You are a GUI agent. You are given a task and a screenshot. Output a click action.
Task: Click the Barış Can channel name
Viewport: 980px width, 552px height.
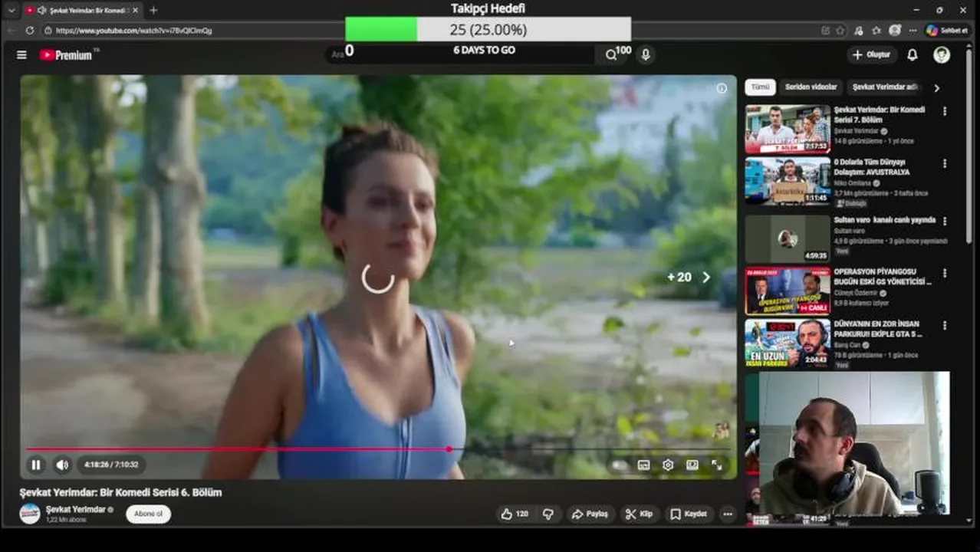click(x=847, y=345)
